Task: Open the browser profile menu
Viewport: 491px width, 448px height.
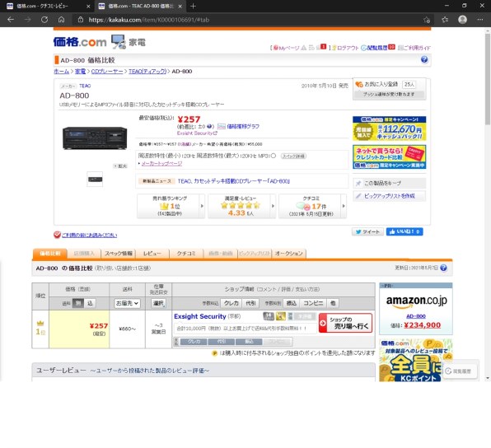Action: click(462, 20)
